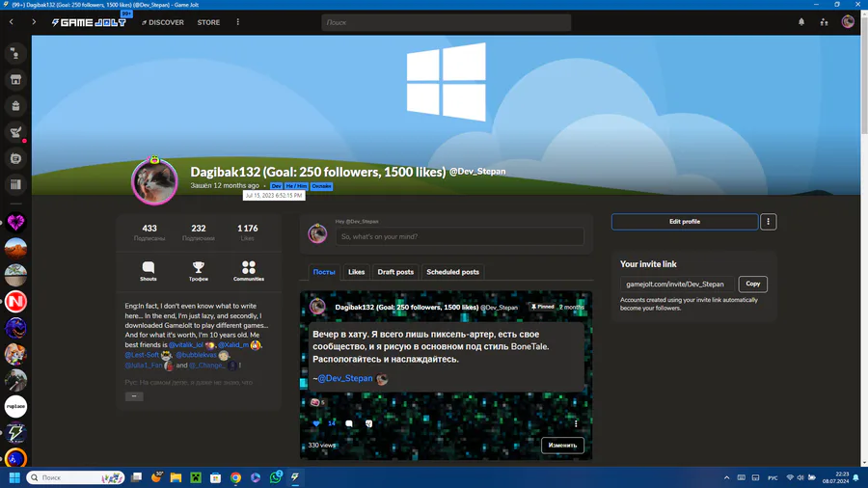Open comments on the pinned post

pyautogui.click(x=349, y=423)
